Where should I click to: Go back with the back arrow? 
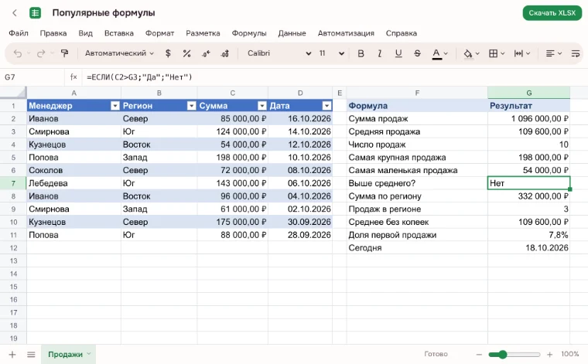coord(15,13)
